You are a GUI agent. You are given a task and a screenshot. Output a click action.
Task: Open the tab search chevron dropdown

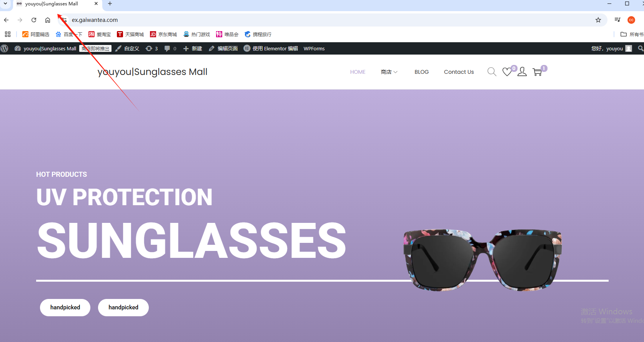click(x=5, y=3)
